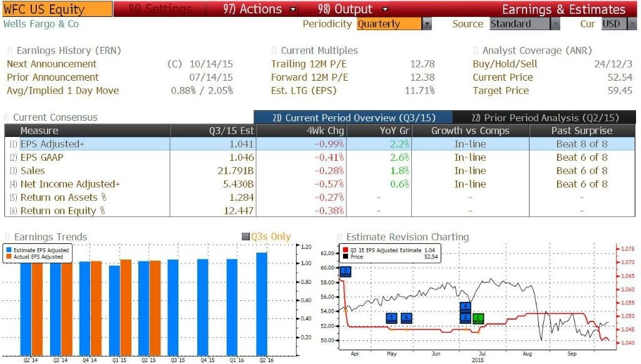641x364 pixels.
Task: Click the Q2 16 estimate bar
Action: pyautogui.click(x=262, y=304)
